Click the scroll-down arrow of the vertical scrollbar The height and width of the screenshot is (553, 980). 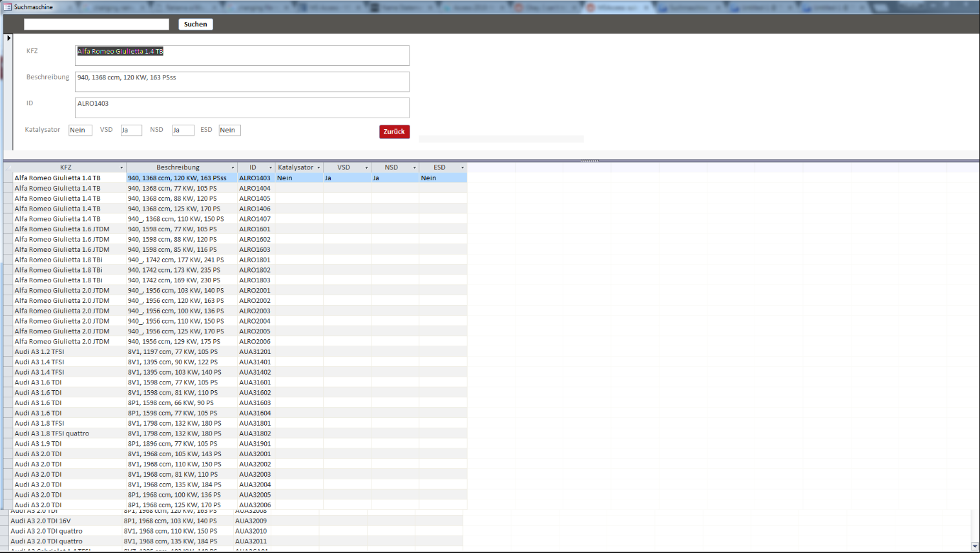pos(975,547)
